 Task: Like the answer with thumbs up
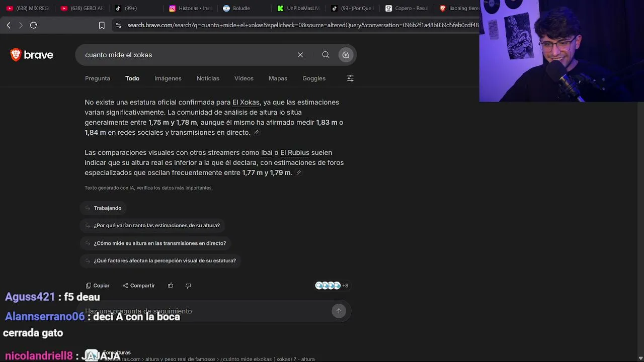pyautogui.click(x=171, y=286)
